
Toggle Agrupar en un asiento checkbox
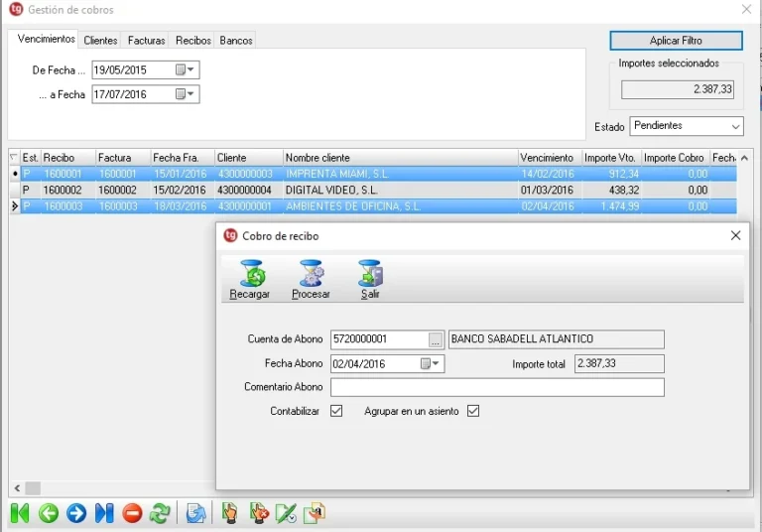point(473,411)
